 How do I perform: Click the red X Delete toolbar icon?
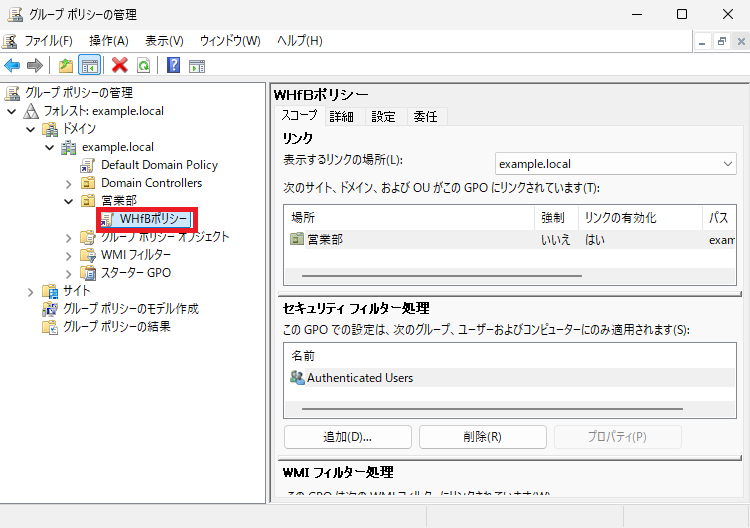[120, 65]
